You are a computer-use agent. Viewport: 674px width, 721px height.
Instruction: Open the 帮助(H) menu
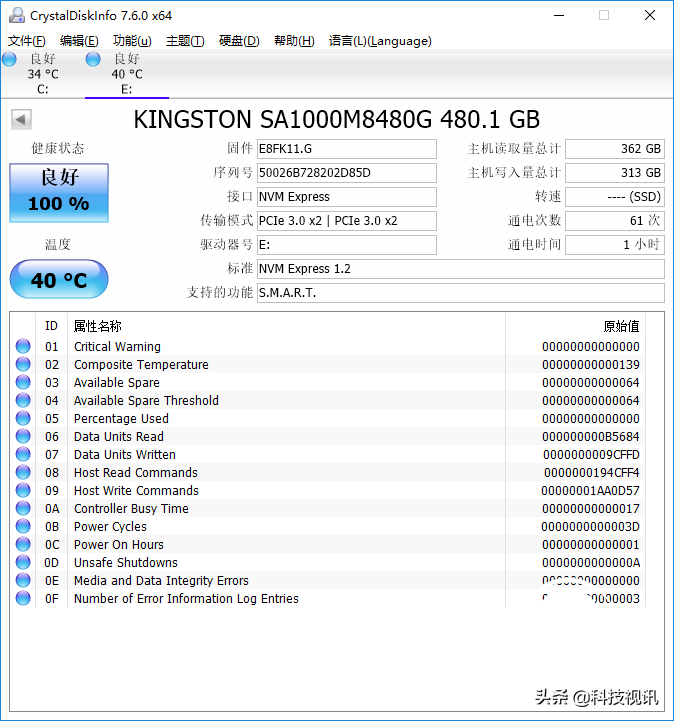point(294,41)
